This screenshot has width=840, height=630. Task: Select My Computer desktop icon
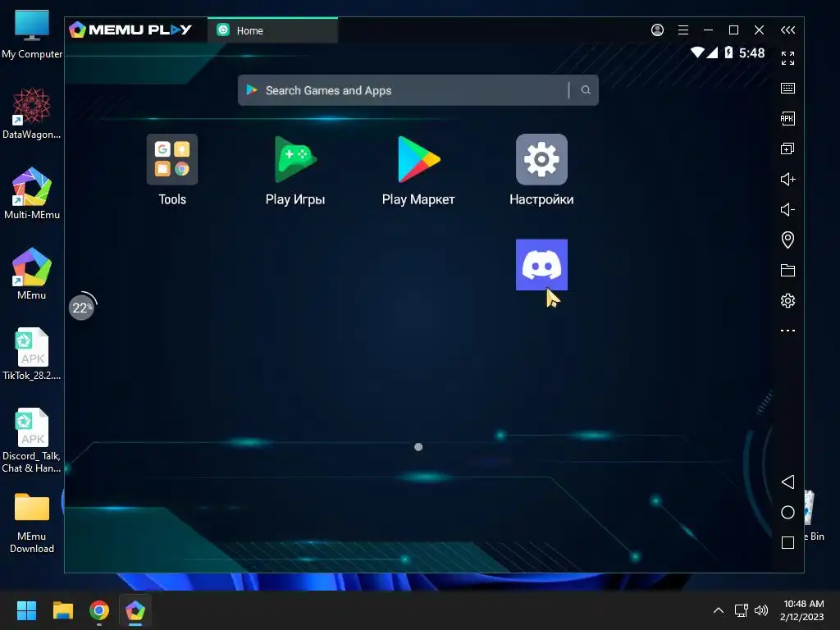pyautogui.click(x=32, y=34)
